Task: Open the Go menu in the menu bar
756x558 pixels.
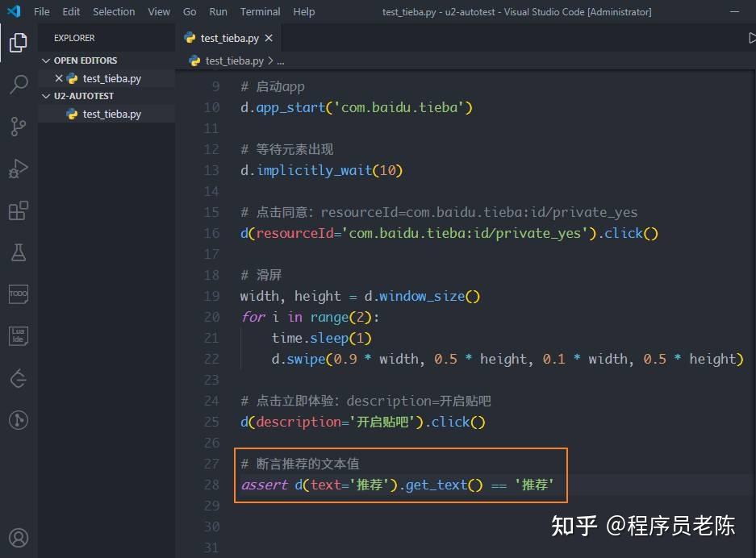Action: [189, 11]
